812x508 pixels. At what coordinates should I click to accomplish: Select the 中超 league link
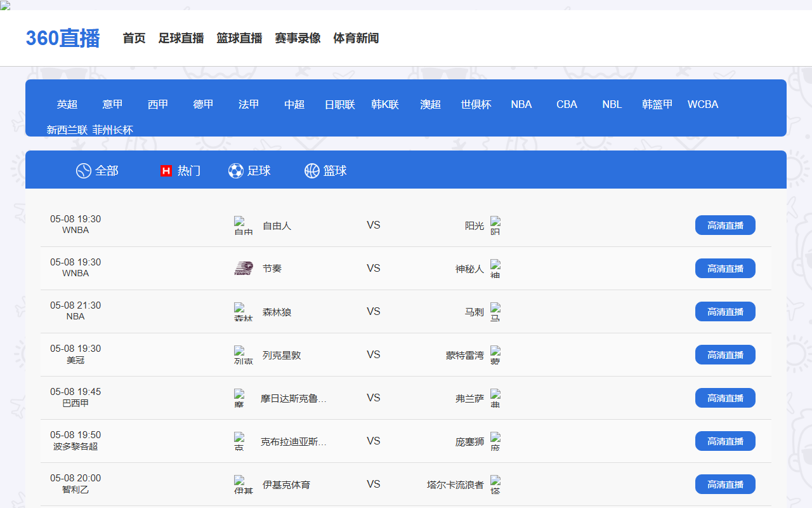click(294, 105)
